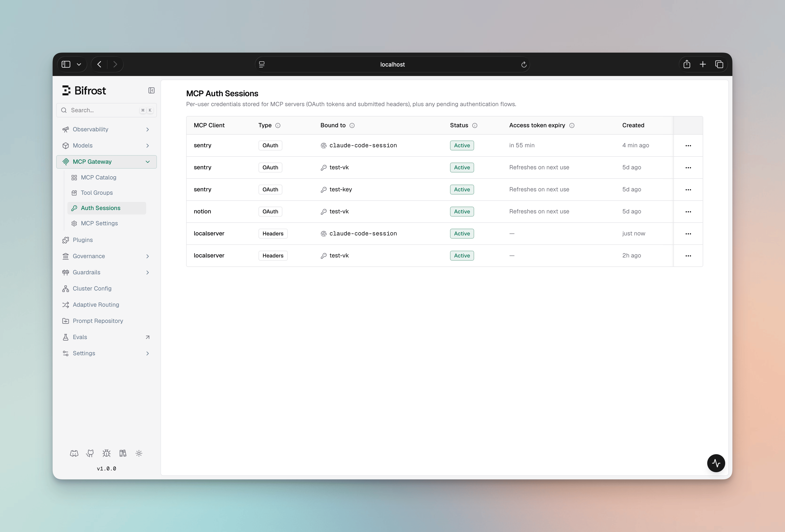Reload the localhost page
Screen dimensions: 785x532
pyautogui.click(x=524, y=65)
